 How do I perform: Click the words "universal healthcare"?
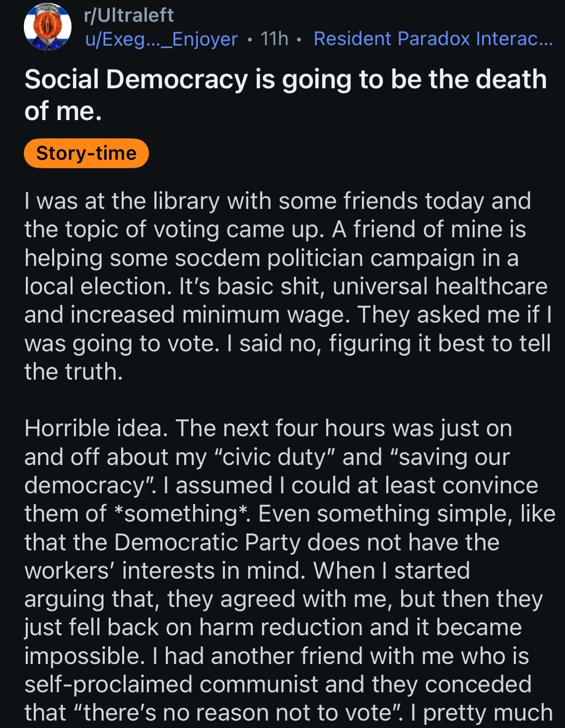click(440, 286)
